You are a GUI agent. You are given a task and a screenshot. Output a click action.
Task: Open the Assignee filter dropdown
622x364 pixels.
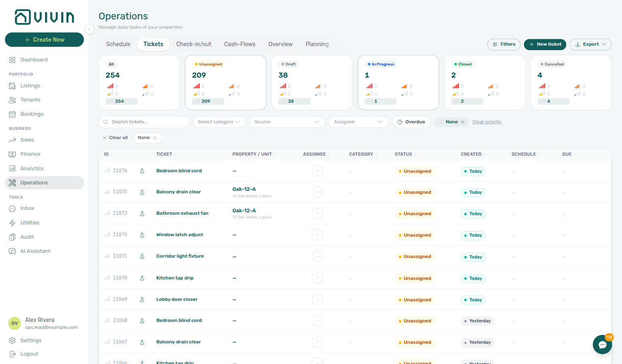(x=359, y=122)
